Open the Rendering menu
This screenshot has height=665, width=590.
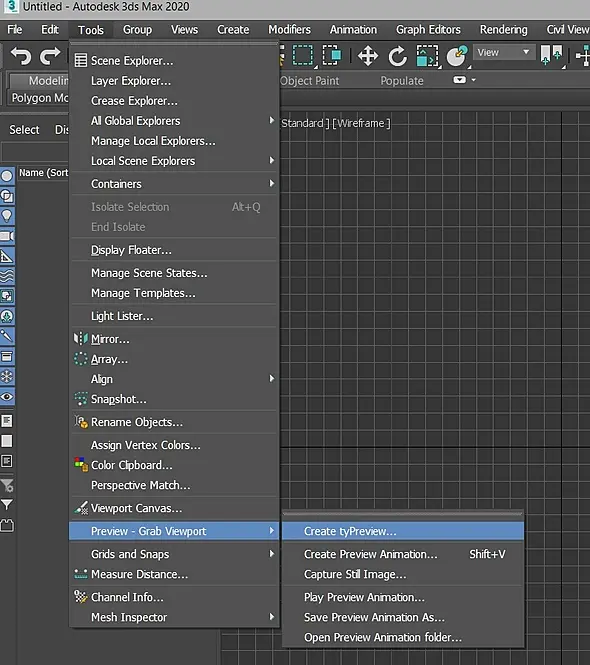click(503, 30)
